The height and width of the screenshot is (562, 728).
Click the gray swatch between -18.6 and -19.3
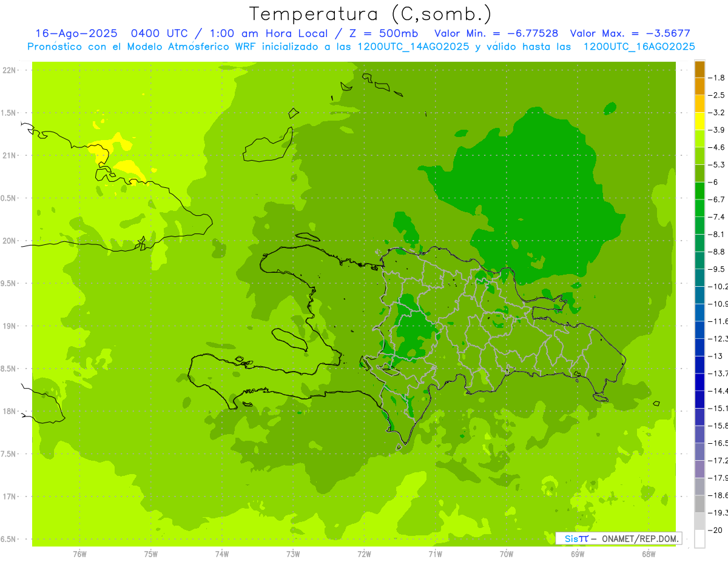coord(699,504)
